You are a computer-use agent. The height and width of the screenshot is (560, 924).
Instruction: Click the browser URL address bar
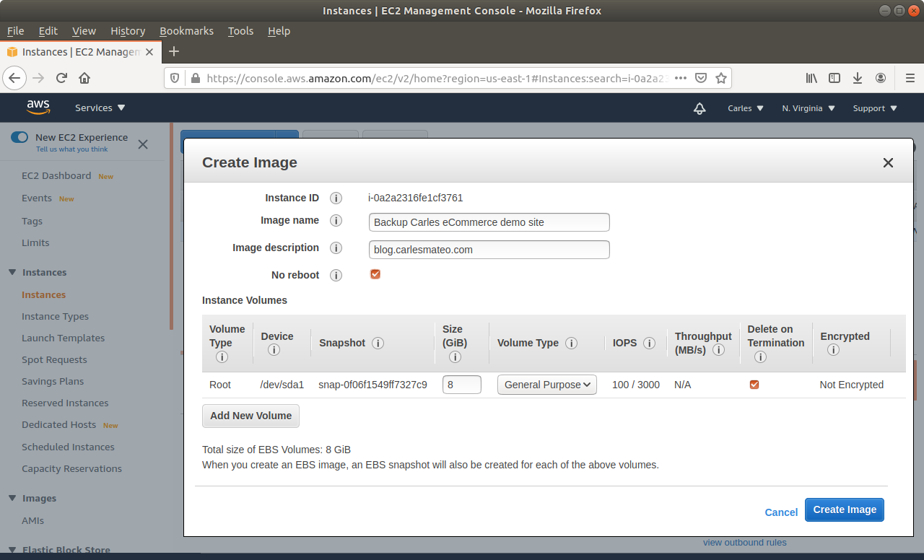tap(437, 78)
